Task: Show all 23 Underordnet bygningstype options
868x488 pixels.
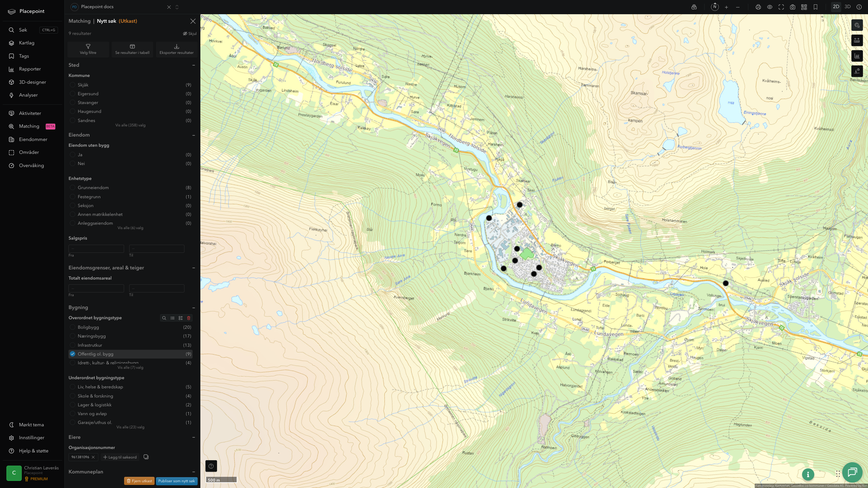Action: point(130,427)
